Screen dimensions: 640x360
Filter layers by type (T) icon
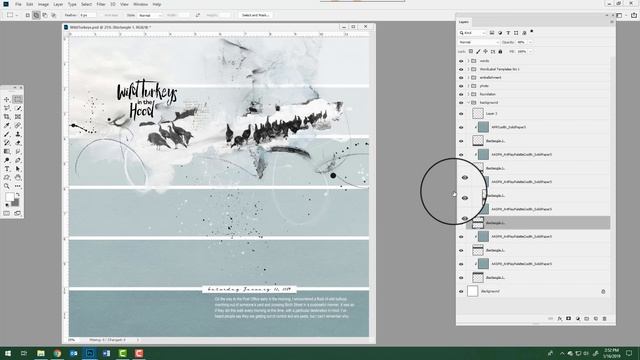[508, 33]
